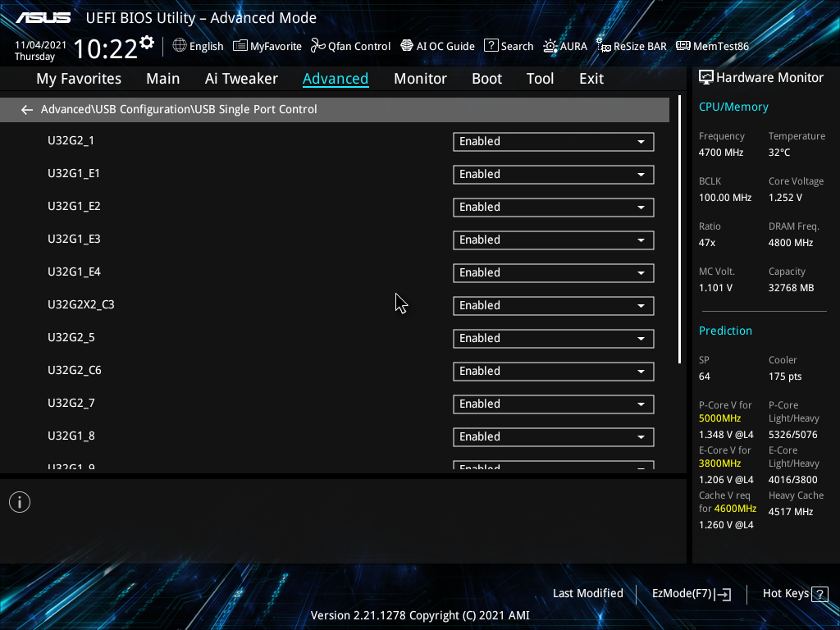Image resolution: width=840 pixels, height=630 pixels.
Task: Click the Prediction section heading
Action: (725, 331)
